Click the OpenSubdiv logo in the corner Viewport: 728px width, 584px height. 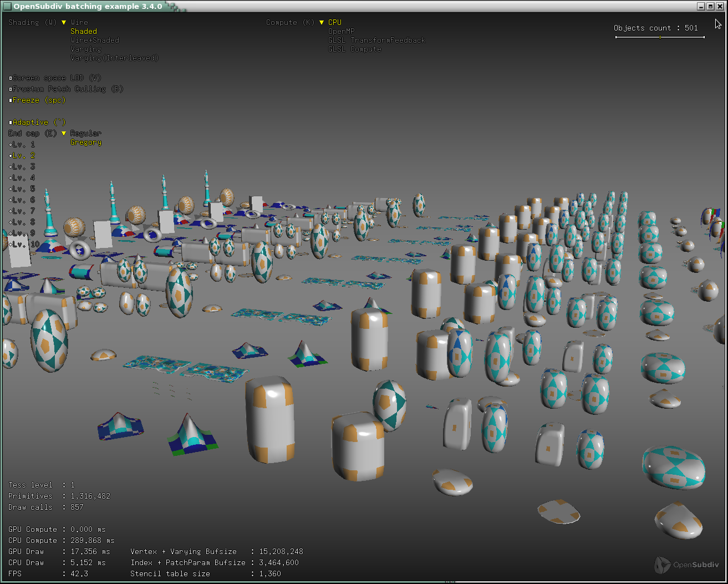(686, 565)
